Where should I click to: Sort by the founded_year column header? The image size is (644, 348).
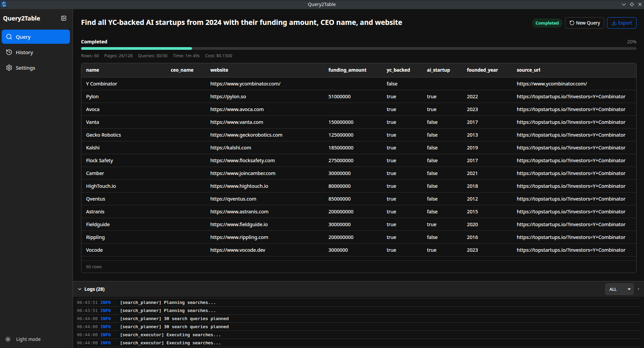[482, 70]
